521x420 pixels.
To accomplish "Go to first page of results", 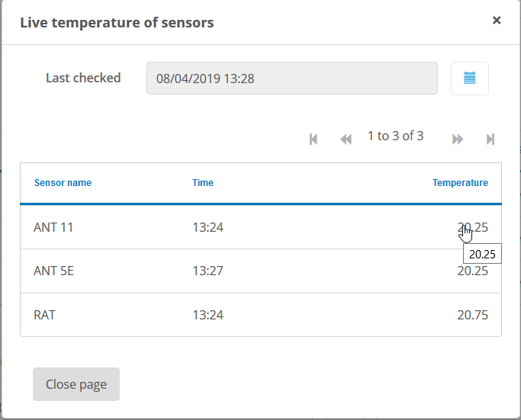I will 314,139.
